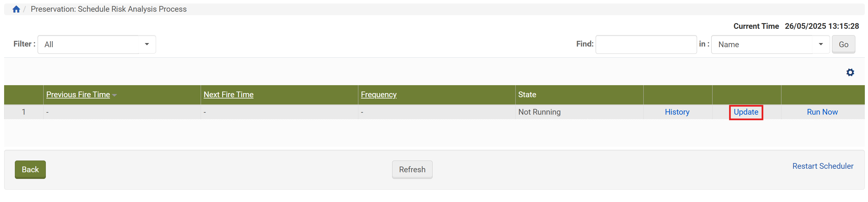Click the sort arrow beside Previous Fire Time
This screenshot has height=202, width=868.
pyautogui.click(x=115, y=95)
